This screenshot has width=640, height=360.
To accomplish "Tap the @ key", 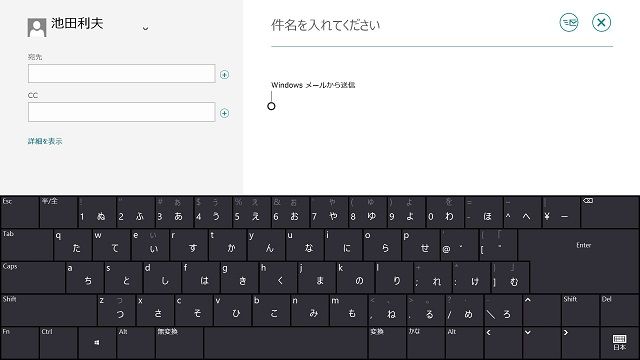I will 459,244.
